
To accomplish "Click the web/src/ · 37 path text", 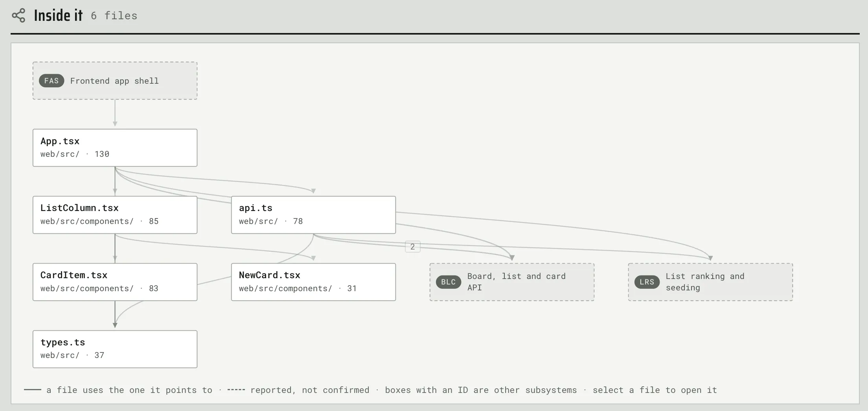I will pos(72,355).
